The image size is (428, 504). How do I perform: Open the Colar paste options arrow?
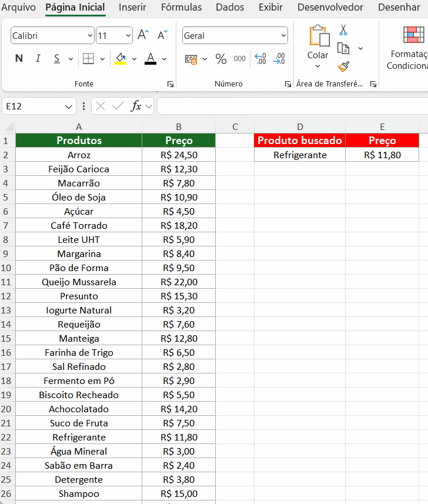317,66
